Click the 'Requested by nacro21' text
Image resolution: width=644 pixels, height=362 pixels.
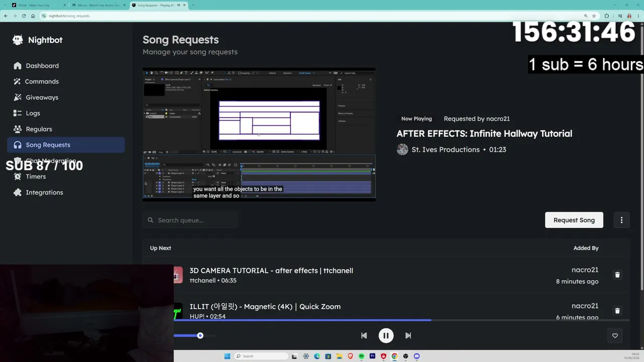coord(476,119)
